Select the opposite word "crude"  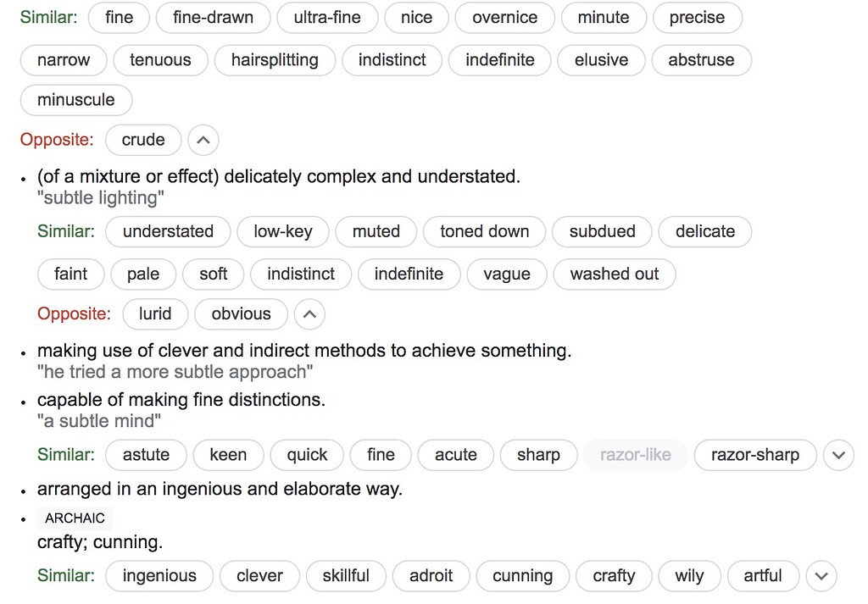(143, 140)
